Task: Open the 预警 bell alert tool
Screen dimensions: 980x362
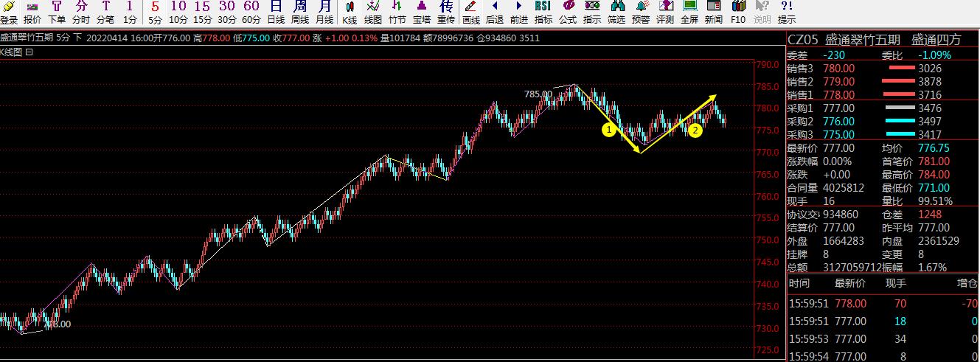Action: pos(641,13)
